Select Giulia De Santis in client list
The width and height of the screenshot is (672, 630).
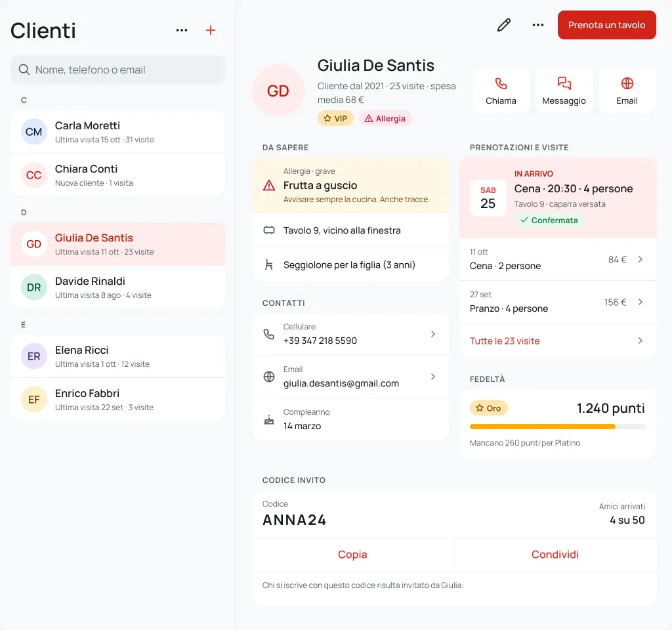pos(118,244)
